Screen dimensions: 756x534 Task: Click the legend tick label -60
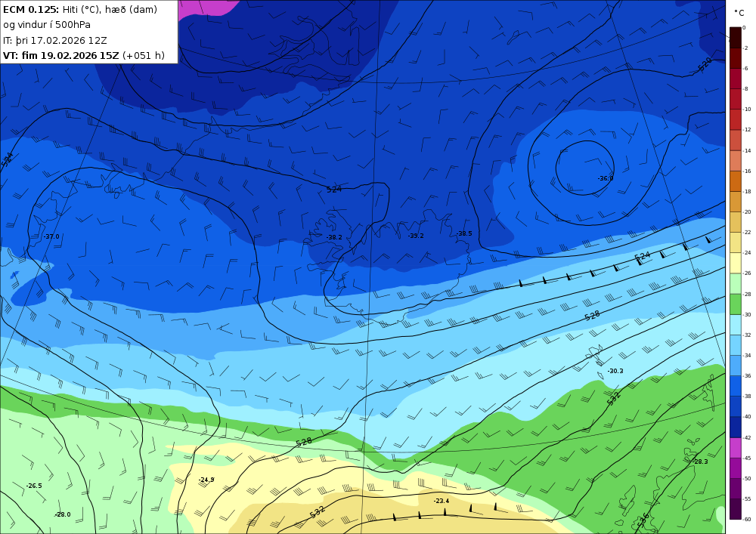pos(746,520)
